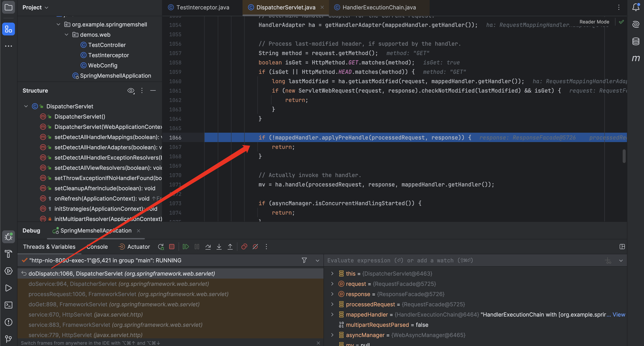
Task: Expand the response variable
Action: coord(332,294)
